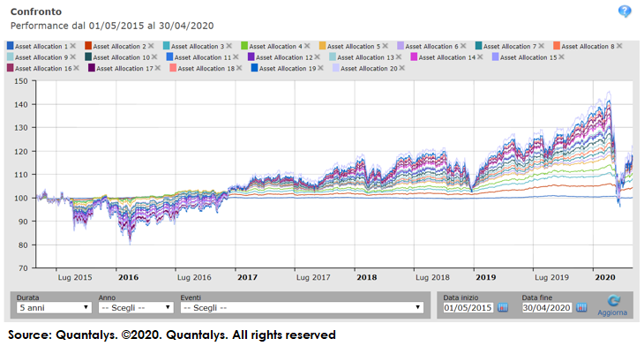Click the 2016 label on the time axis
Screen dimensions: 644x346
click(128, 277)
